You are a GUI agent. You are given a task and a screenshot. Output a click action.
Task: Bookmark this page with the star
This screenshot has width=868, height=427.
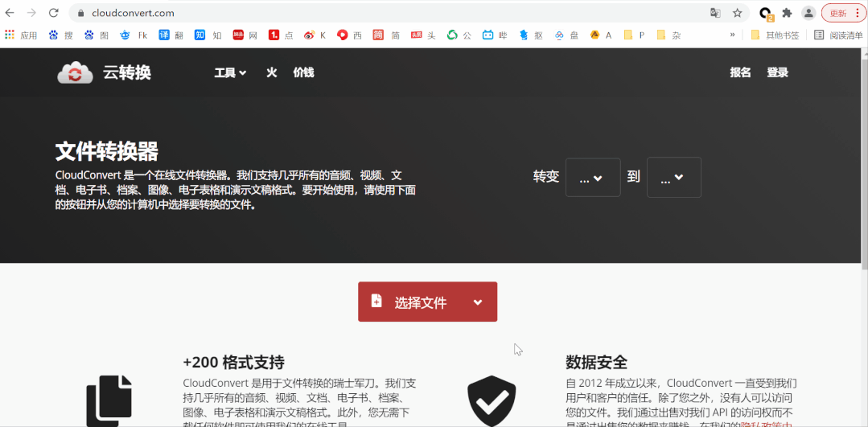tap(738, 13)
